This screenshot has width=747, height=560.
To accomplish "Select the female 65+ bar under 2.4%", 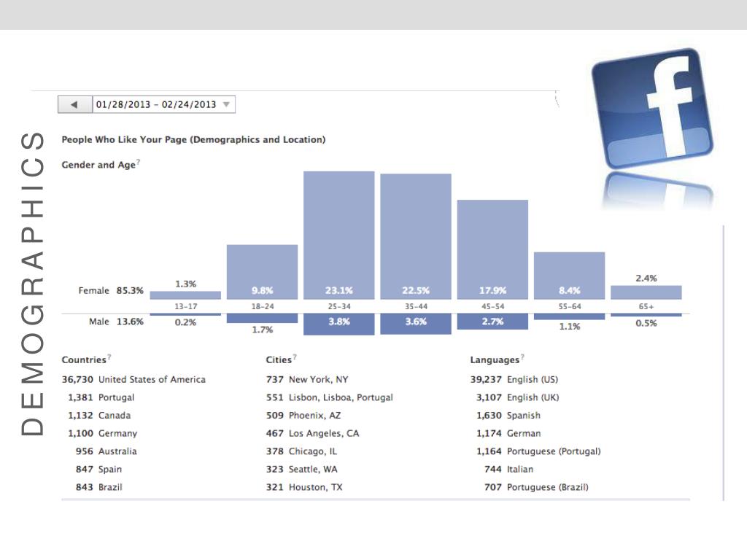I will click(x=646, y=292).
